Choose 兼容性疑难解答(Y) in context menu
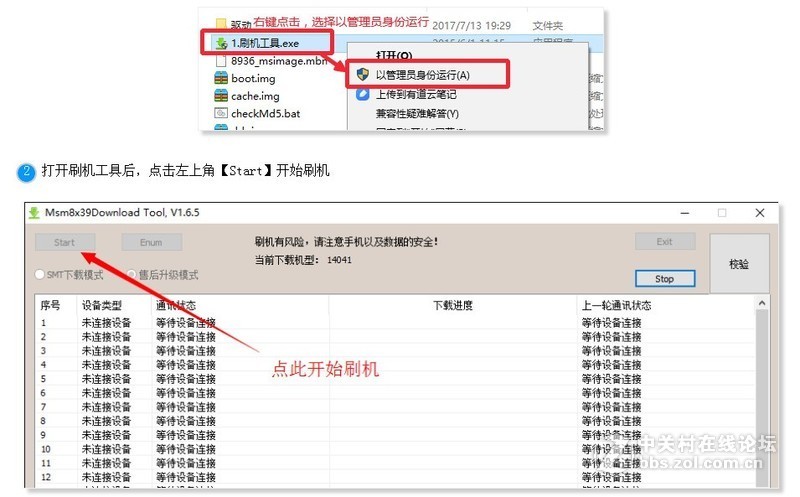This screenshot has height=497, width=800. pyautogui.click(x=417, y=113)
